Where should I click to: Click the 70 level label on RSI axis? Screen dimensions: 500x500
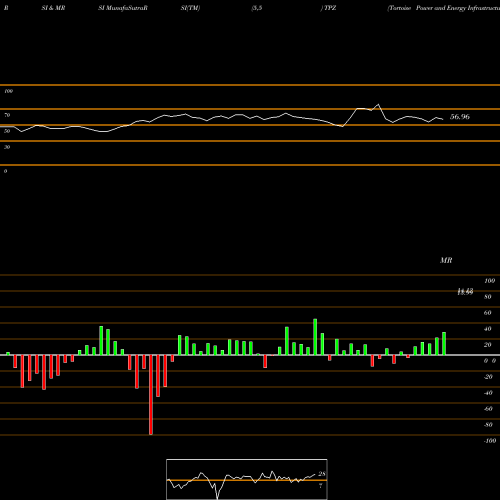[7, 115]
